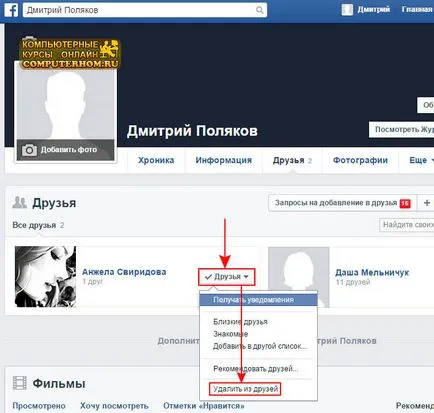Viewport: 434px width, 413px height.
Task: Select Удалить из друзей menu item
Action: click(x=245, y=389)
